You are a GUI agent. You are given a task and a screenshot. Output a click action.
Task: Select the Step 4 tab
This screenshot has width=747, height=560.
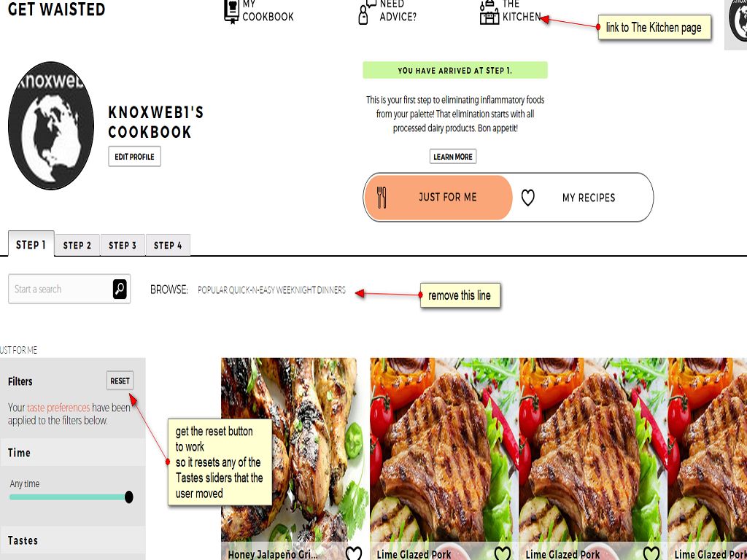click(168, 245)
